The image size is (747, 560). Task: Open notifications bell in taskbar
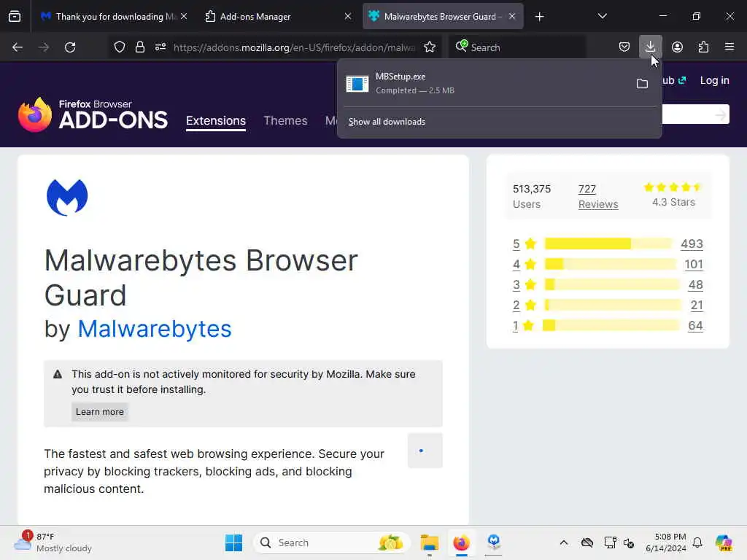(x=697, y=542)
